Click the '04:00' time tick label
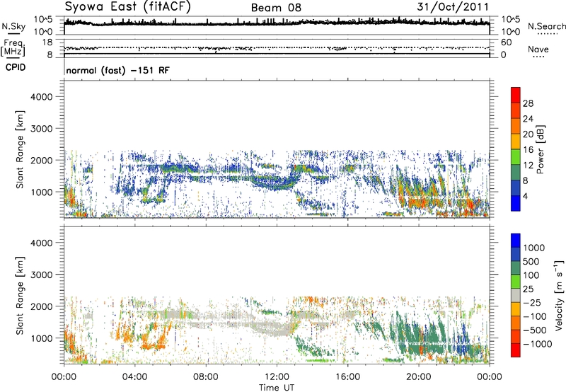Screen dimensions: 566x392 coord(134,377)
